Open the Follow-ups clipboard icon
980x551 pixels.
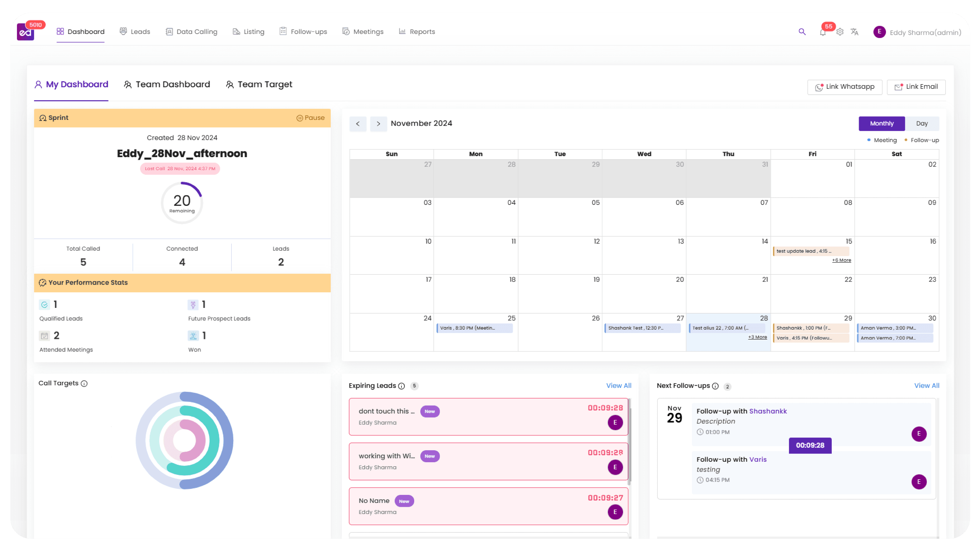283,32
